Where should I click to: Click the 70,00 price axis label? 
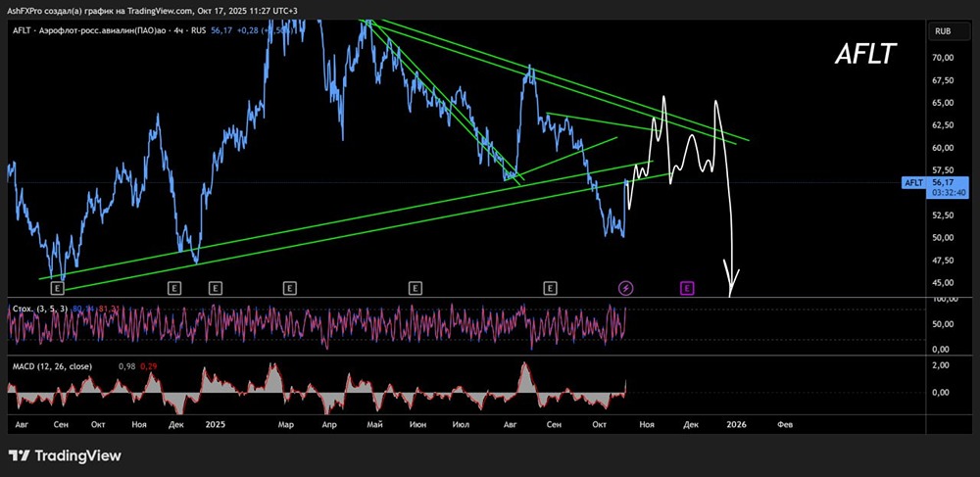[942, 58]
